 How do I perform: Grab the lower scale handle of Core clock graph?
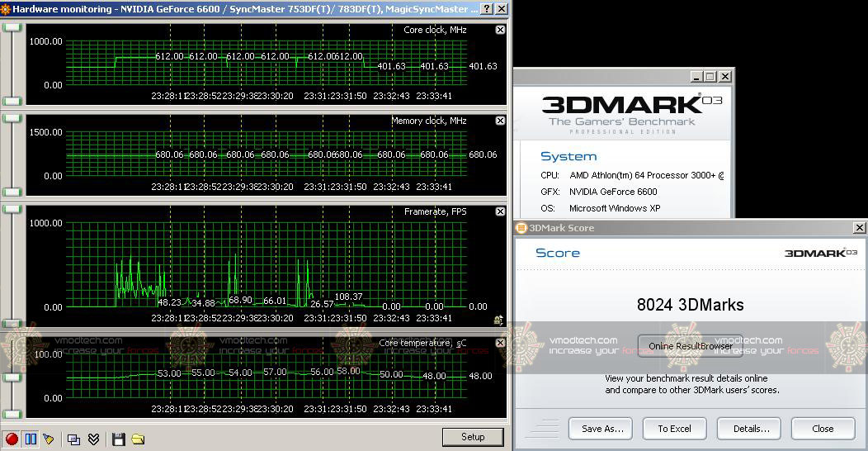click(x=12, y=101)
